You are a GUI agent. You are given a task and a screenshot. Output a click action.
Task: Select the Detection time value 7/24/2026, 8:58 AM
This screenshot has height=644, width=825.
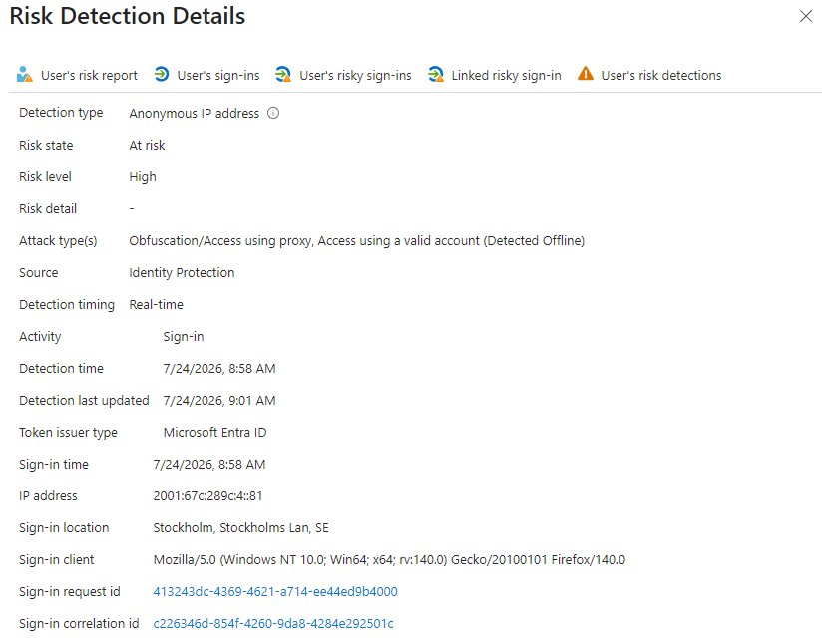pyautogui.click(x=219, y=369)
